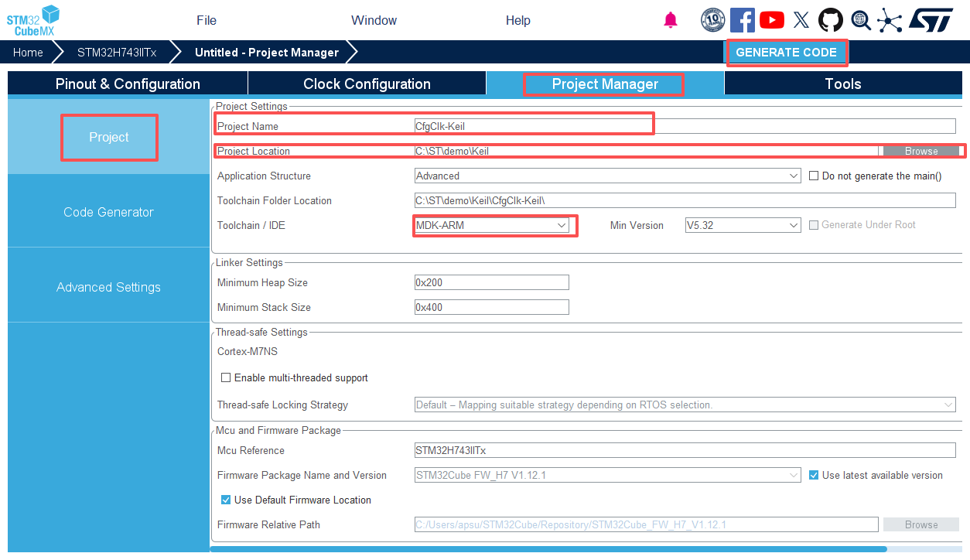Click the Minimum Stack Size field
970x560 pixels.
[x=492, y=307]
